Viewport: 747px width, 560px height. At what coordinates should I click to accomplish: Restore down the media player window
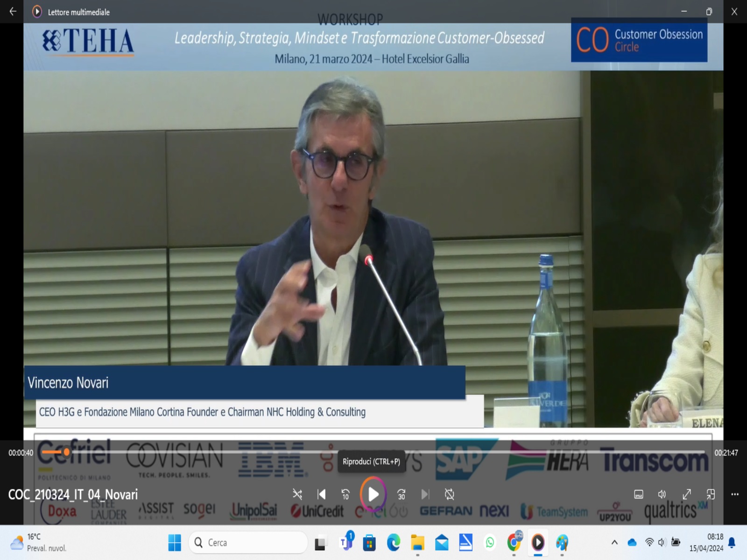point(709,12)
